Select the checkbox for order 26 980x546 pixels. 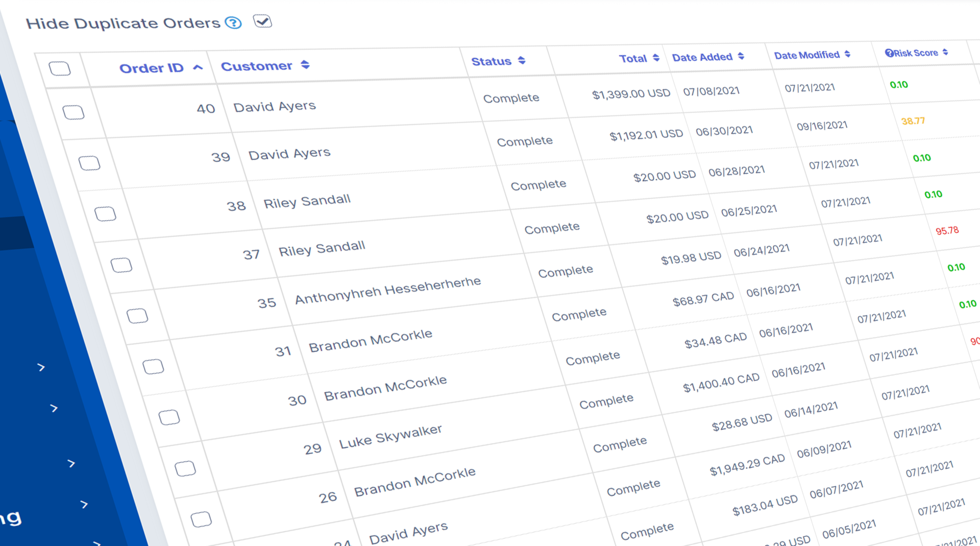pos(201,519)
